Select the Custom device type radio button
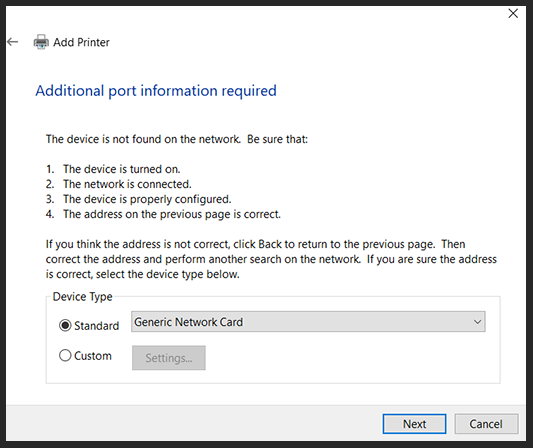 (x=65, y=356)
